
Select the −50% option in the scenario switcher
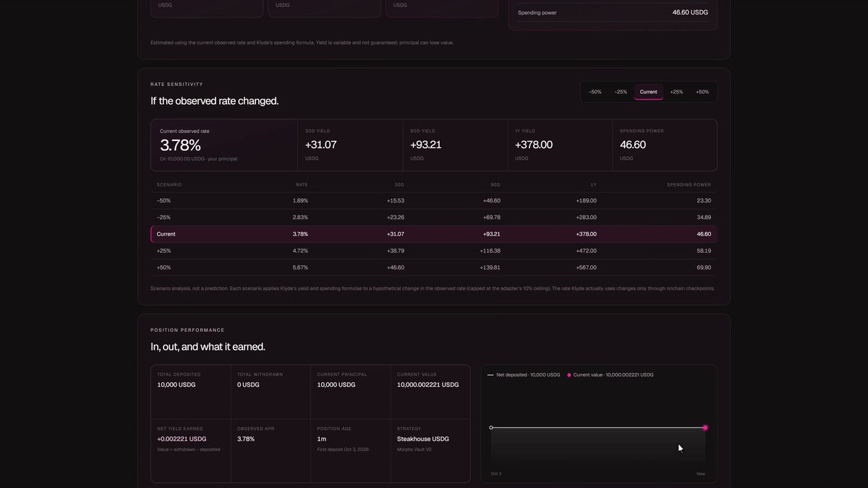tap(595, 92)
